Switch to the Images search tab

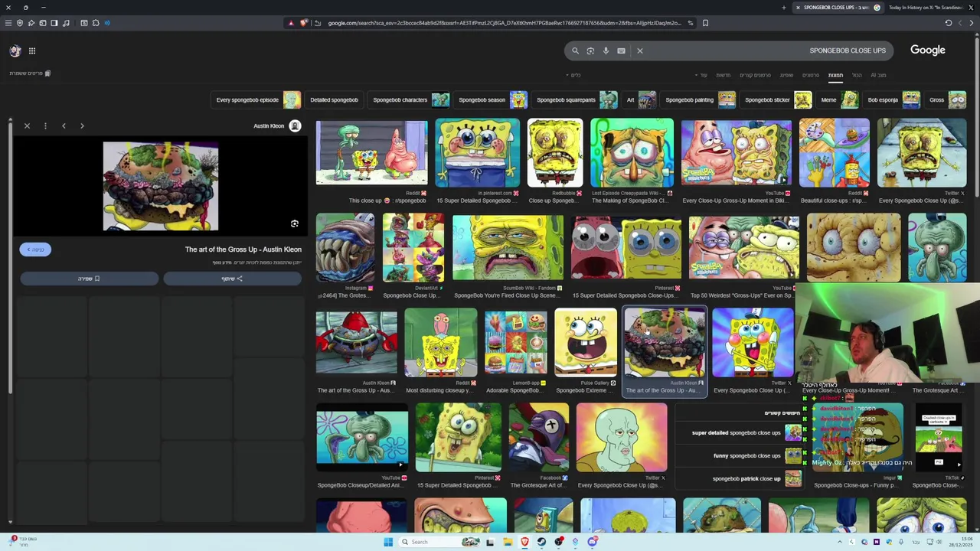tap(835, 75)
